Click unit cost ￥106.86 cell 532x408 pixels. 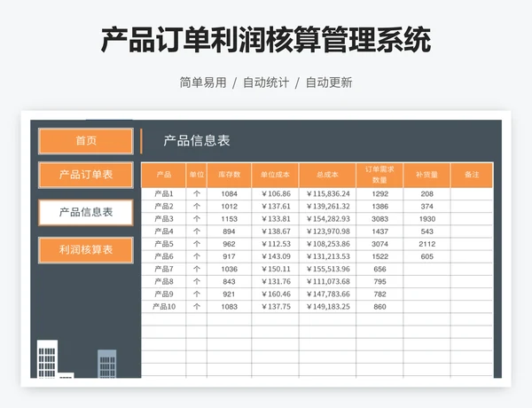[275, 194]
